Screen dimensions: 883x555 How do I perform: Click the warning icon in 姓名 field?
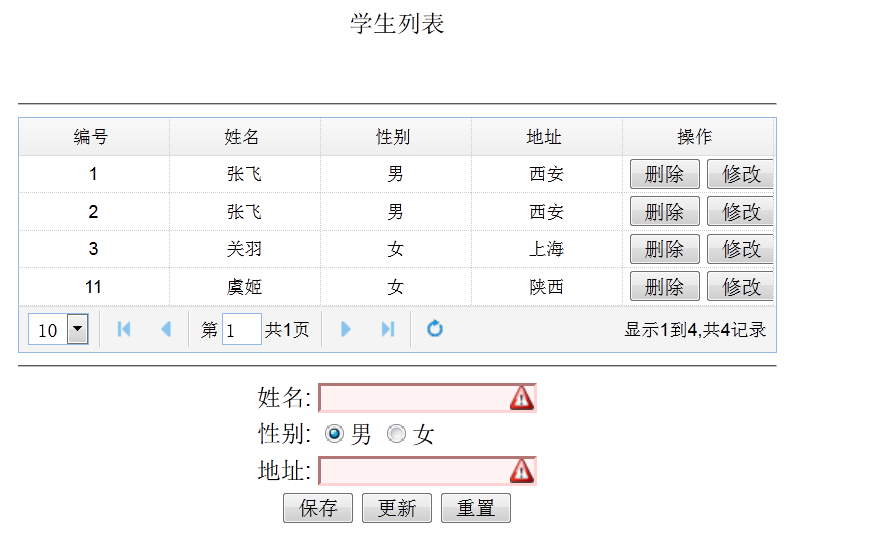point(521,398)
